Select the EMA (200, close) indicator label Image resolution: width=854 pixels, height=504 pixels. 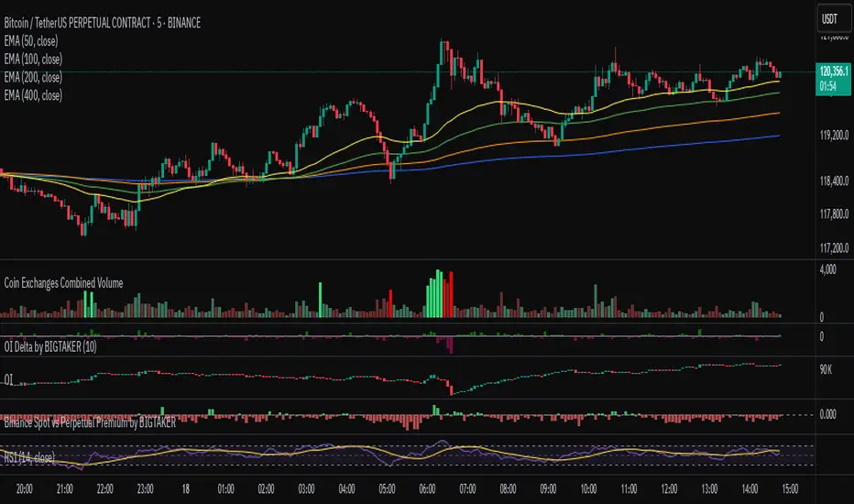[33, 77]
